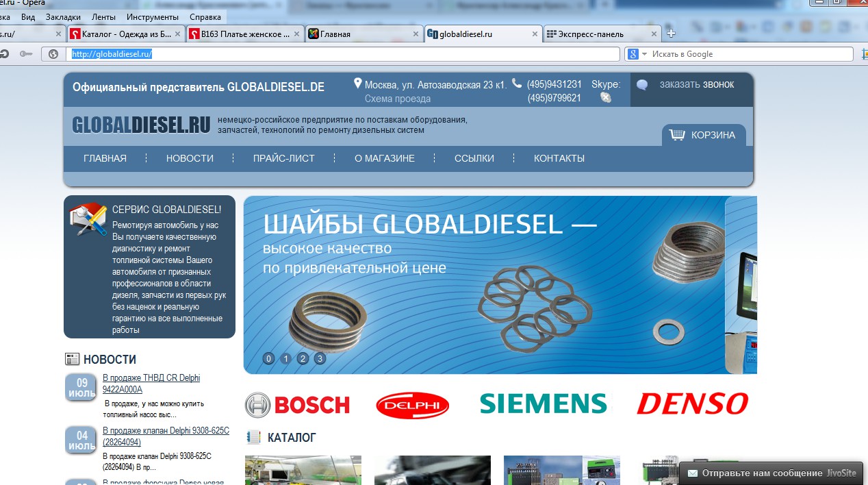Close the B163 Платье женское tab
This screenshot has width=868, height=485.
[296, 34]
